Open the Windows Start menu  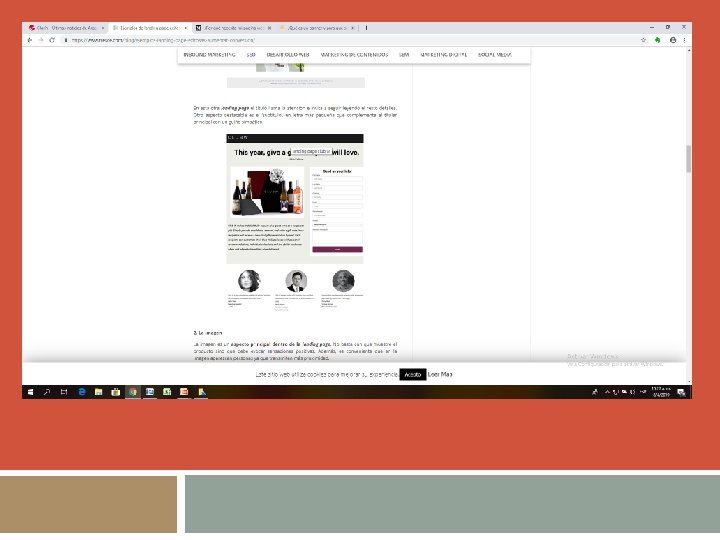tap(30, 392)
